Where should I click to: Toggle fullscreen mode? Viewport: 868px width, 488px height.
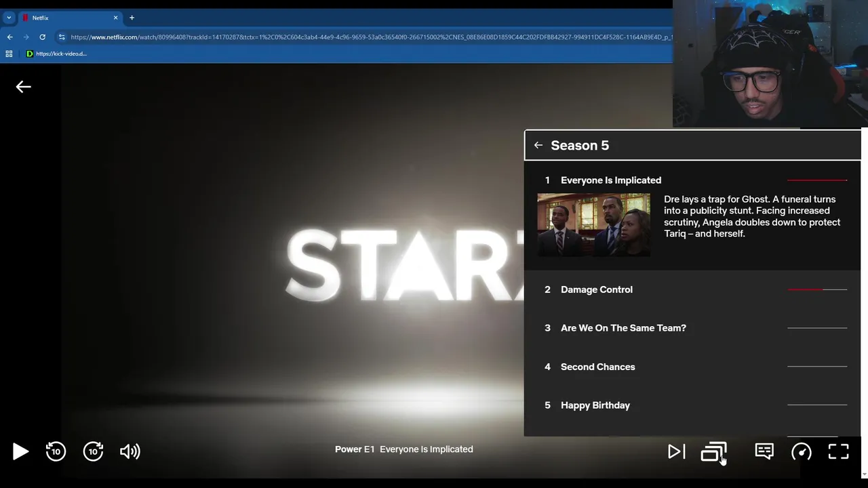[x=839, y=451]
